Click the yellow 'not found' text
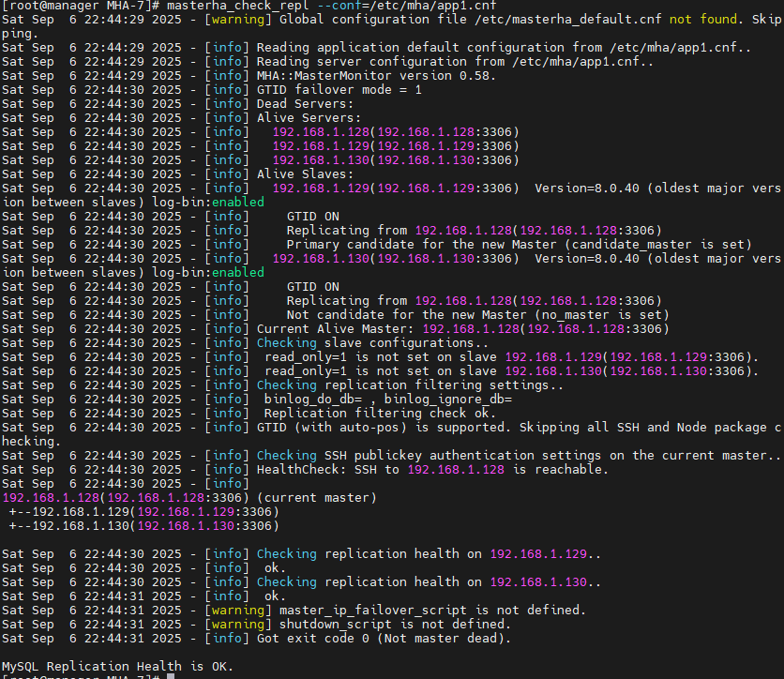The width and height of the screenshot is (784, 679). pyautogui.click(x=703, y=20)
